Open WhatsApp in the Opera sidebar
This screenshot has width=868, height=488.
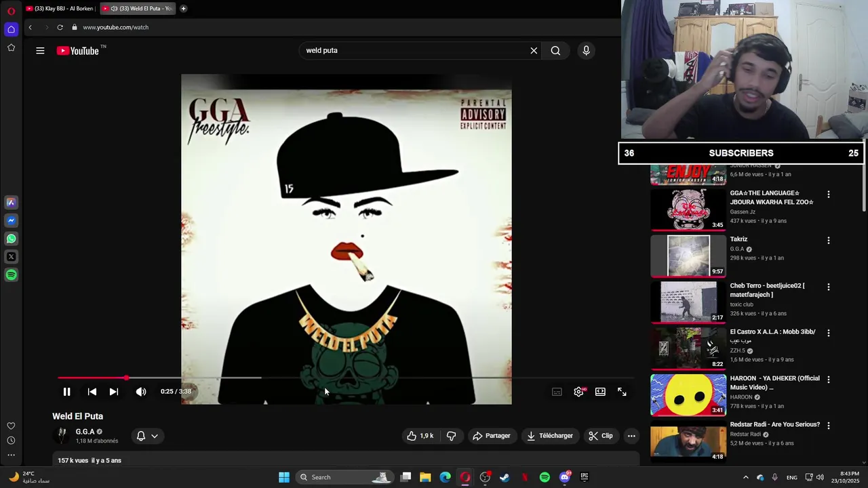click(x=11, y=239)
